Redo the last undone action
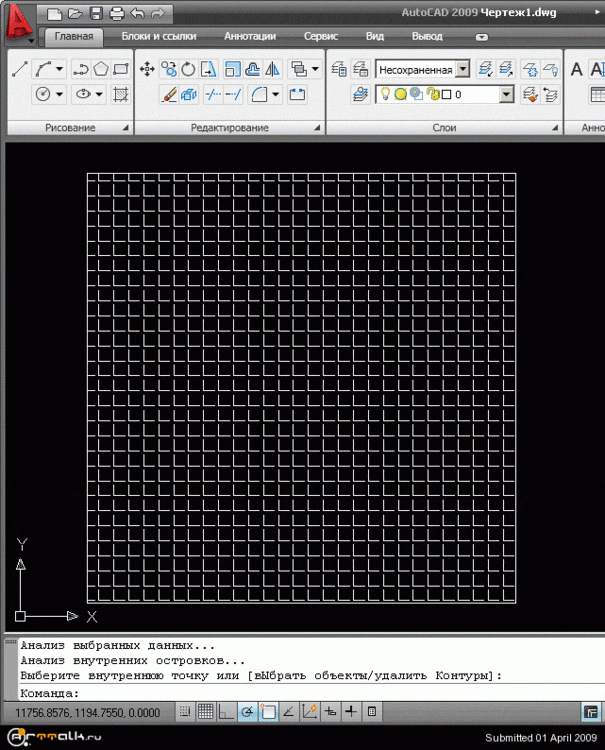The width and height of the screenshot is (605, 750). tap(157, 13)
